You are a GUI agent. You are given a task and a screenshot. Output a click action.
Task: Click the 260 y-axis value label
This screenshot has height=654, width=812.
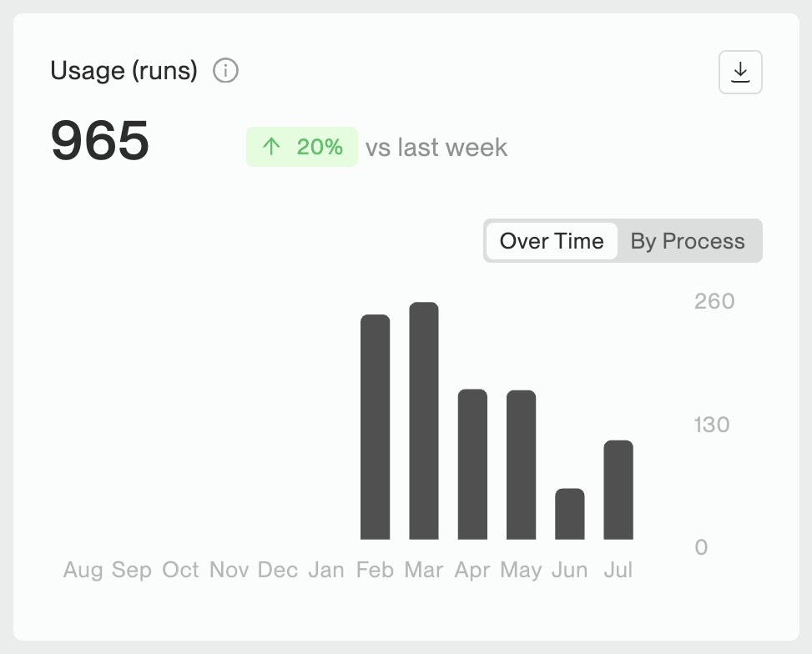[714, 301]
